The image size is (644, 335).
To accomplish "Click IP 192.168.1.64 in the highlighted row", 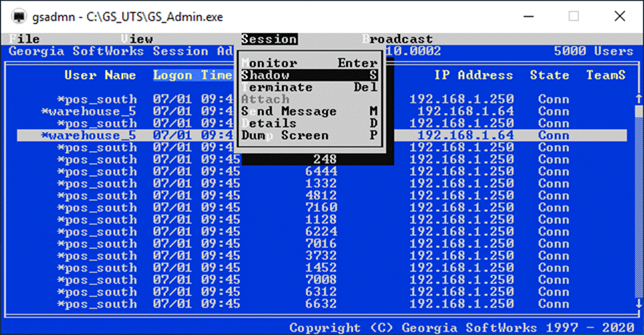I will tap(465, 136).
